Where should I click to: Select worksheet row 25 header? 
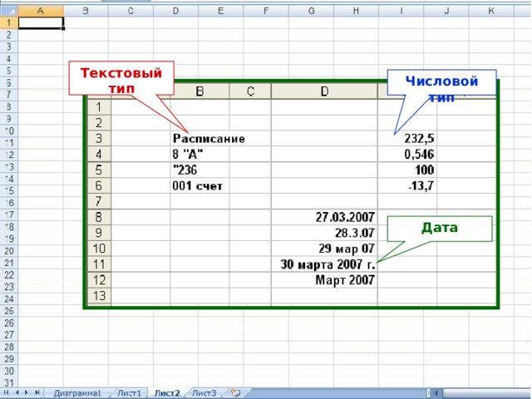(x=9, y=311)
